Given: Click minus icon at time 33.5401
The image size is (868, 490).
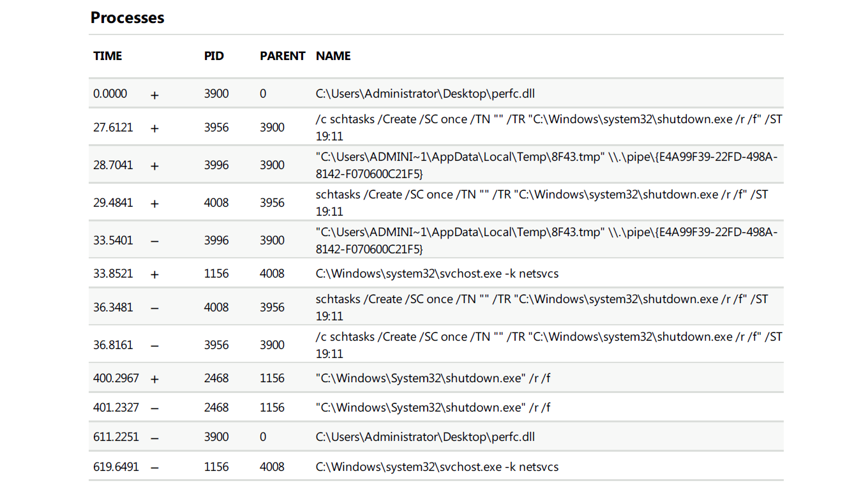Looking at the screenshot, I should 154,241.
